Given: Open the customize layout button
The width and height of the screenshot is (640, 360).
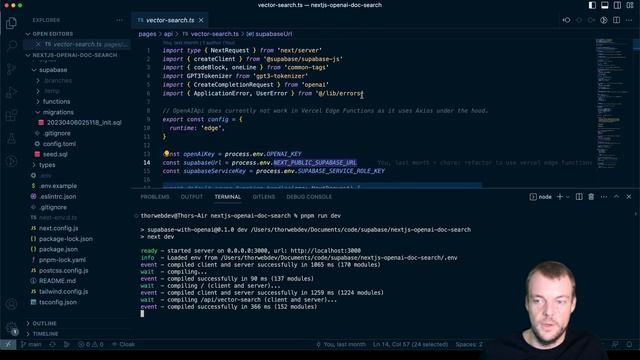Looking at the screenshot, I should 630,5.
